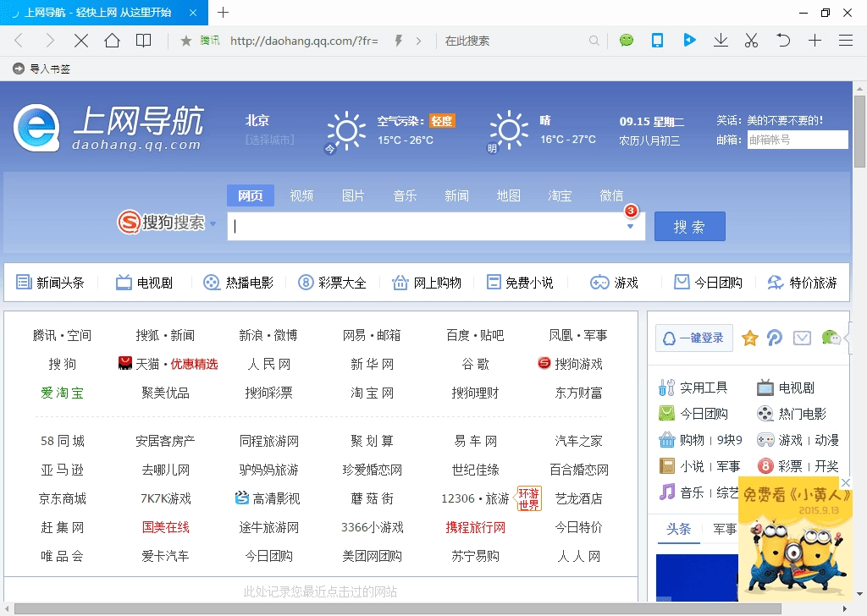Open 腾讯·空间 link
The width and height of the screenshot is (867, 616).
tap(62, 335)
